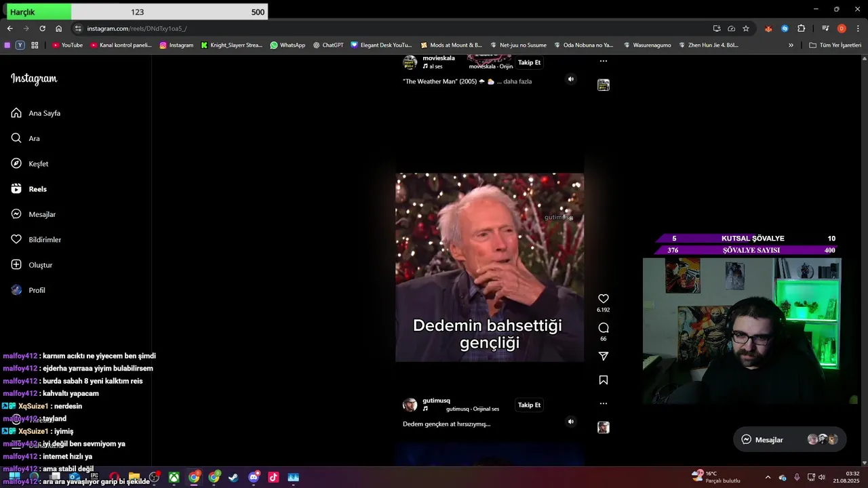Viewport: 868px width, 488px height.
Task: Open ChatGPT bookmark
Action: (328, 45)
